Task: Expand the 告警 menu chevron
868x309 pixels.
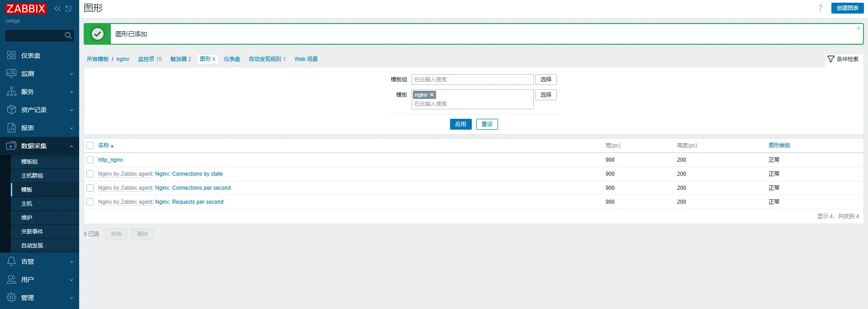Action: [x=71, y=262]
